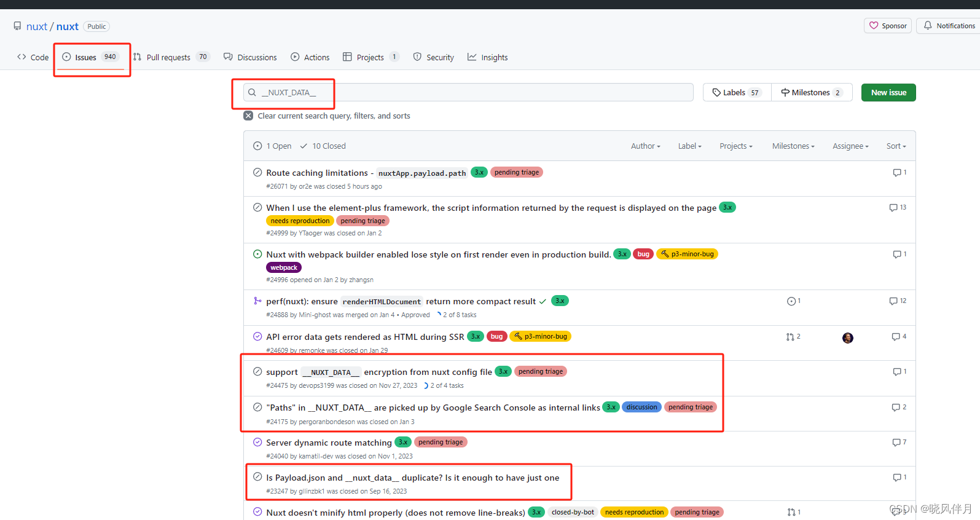
Task: Open 2 comments on Paths in __NUXT_DATA__ issue
Action: [899, 408]
